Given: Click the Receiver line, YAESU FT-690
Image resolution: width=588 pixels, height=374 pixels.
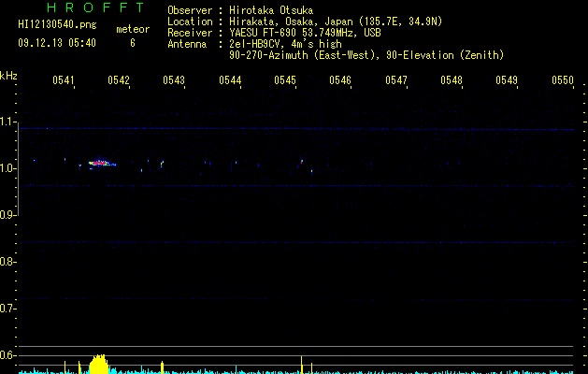Looking at the screenshot, I should (x=274, y=33).
